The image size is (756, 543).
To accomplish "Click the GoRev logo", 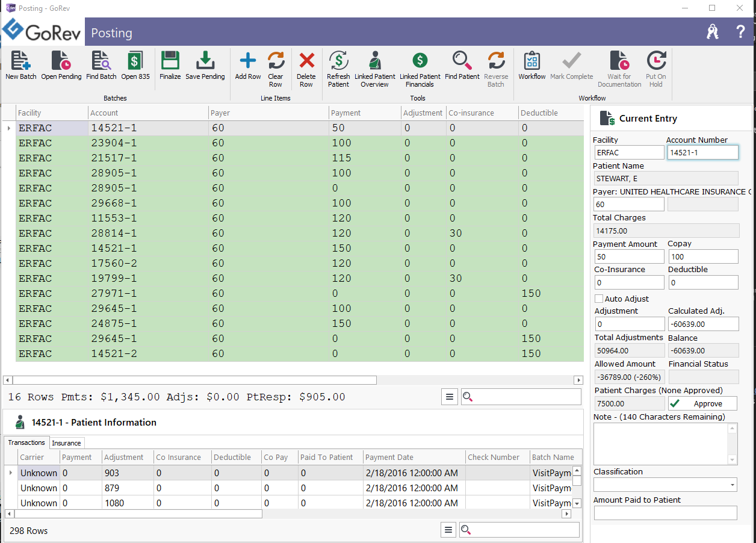I will 42,32.
